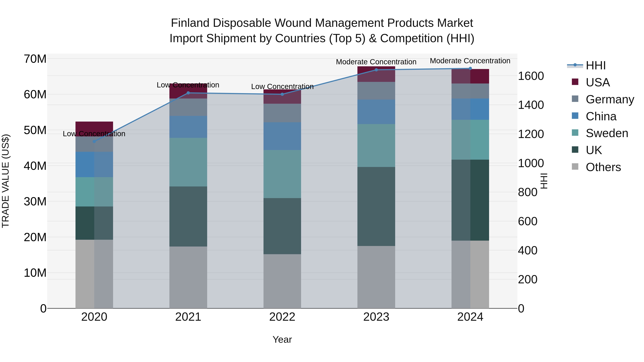Click the 2022 UK bar segment

(282, 226)
